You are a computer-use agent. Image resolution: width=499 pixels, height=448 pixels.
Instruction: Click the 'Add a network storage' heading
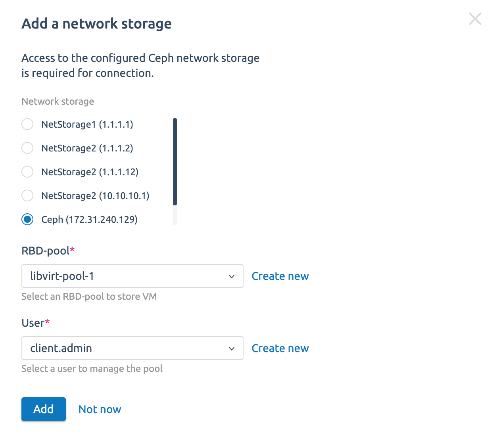coord(96,23)
